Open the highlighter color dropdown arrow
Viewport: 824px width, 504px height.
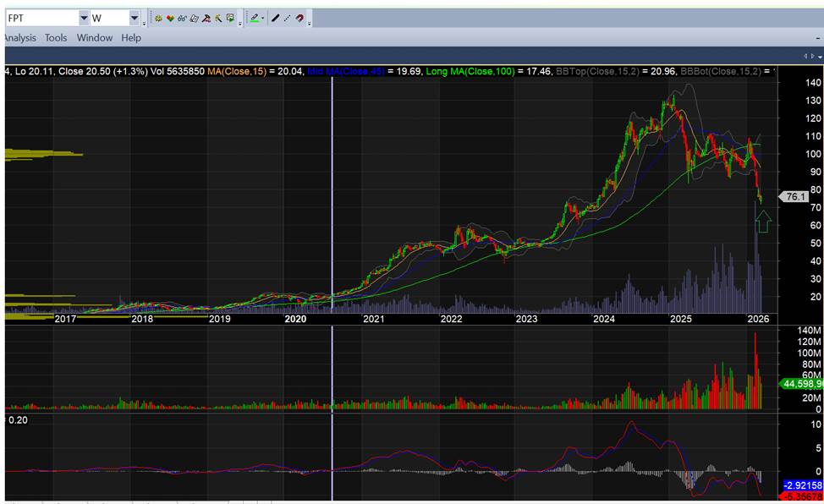263,19
